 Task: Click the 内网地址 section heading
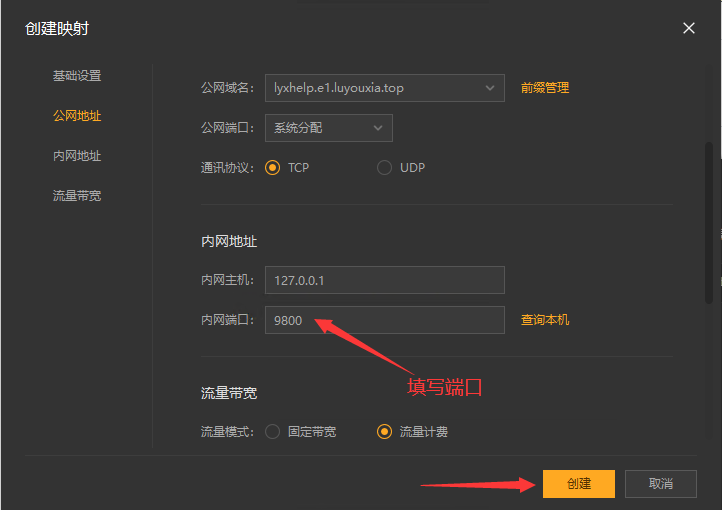(229, 241)
